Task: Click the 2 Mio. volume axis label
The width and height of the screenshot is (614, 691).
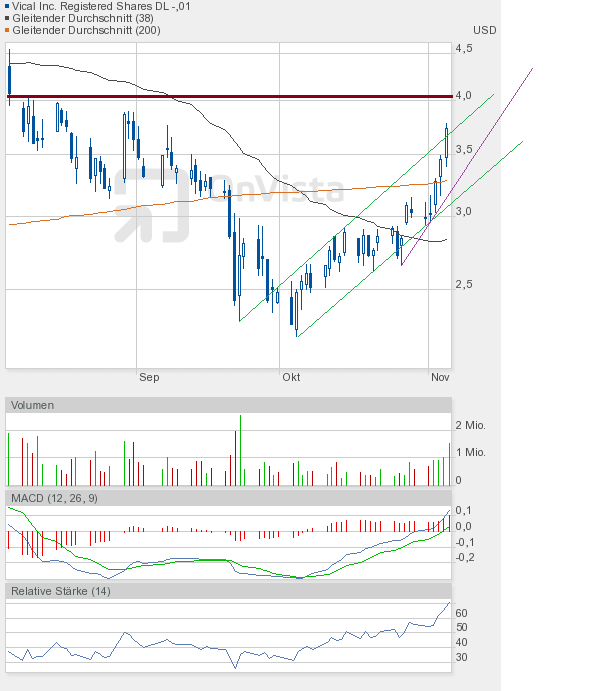Action: point(471,425)
